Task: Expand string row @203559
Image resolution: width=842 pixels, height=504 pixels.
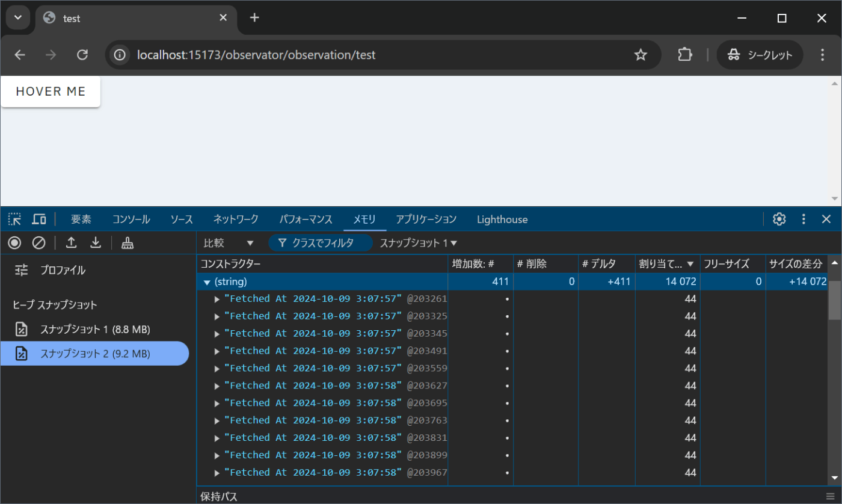Action: pos(217,368)
